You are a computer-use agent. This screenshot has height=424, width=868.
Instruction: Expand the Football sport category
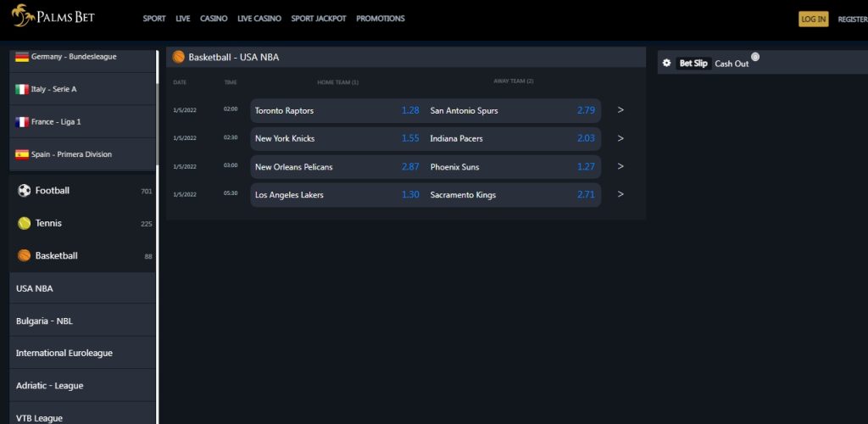point(82,191)
